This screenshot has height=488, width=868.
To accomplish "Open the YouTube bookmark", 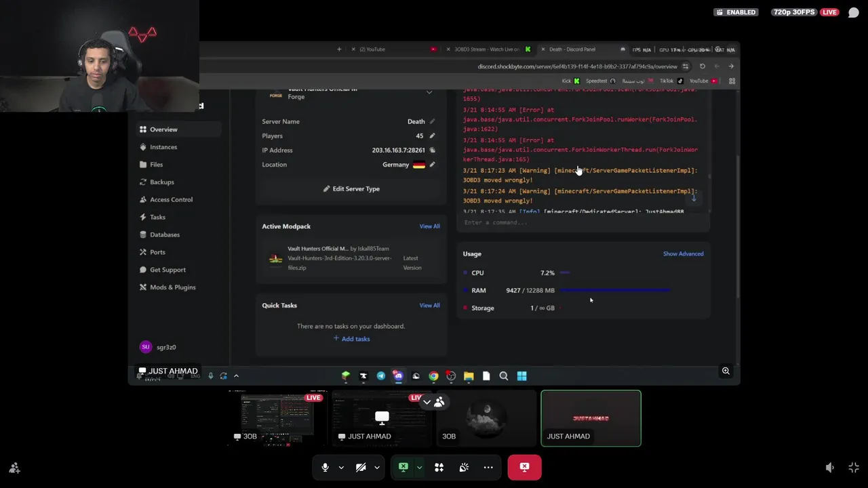I will (x=703, y=81).
